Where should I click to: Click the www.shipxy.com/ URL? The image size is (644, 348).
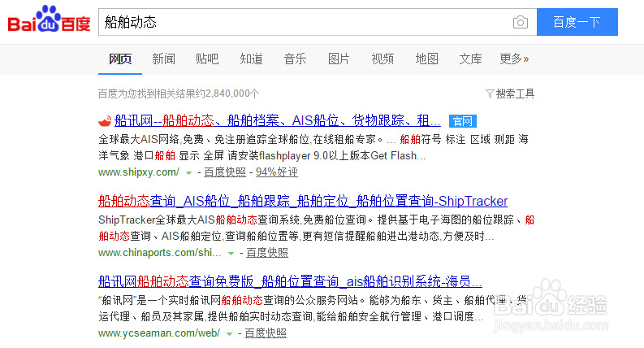[x=139, y=172]
